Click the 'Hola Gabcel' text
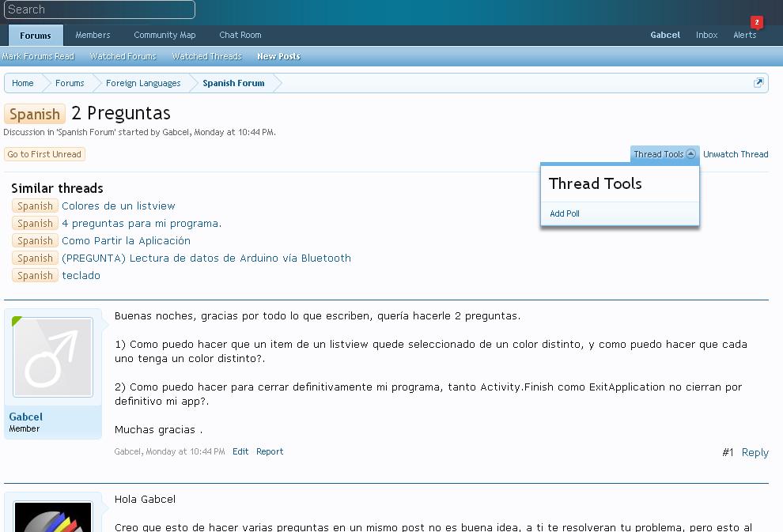The image size is (783, 532). click(146, 499)
